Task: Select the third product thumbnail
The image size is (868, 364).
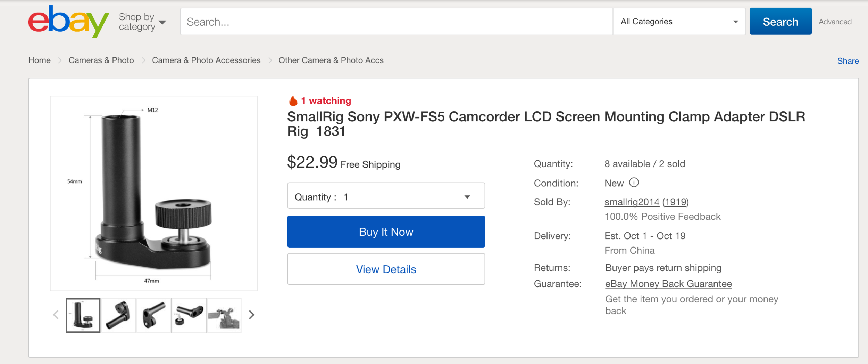Action: pyautogui.click(x=153, y=315)
